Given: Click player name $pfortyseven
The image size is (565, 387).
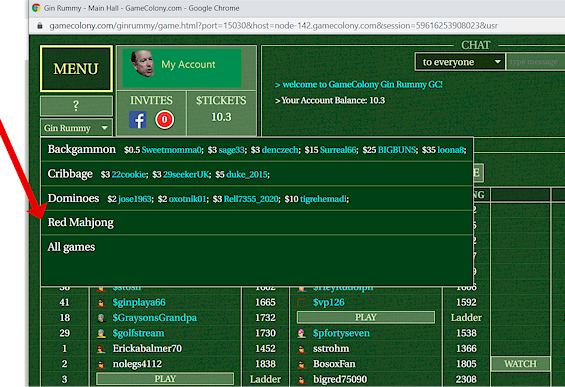Looking at the screenshot, I should tap(341, 333).
